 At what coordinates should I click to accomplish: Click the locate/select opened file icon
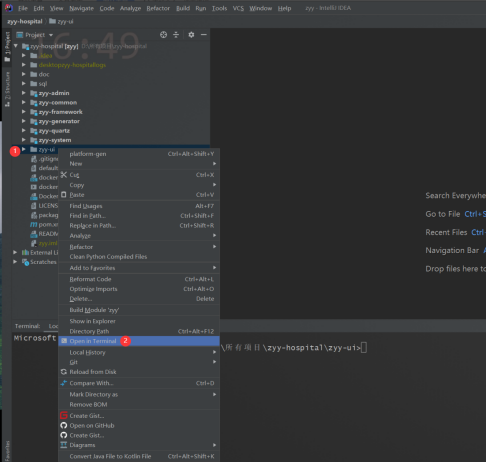163,35
